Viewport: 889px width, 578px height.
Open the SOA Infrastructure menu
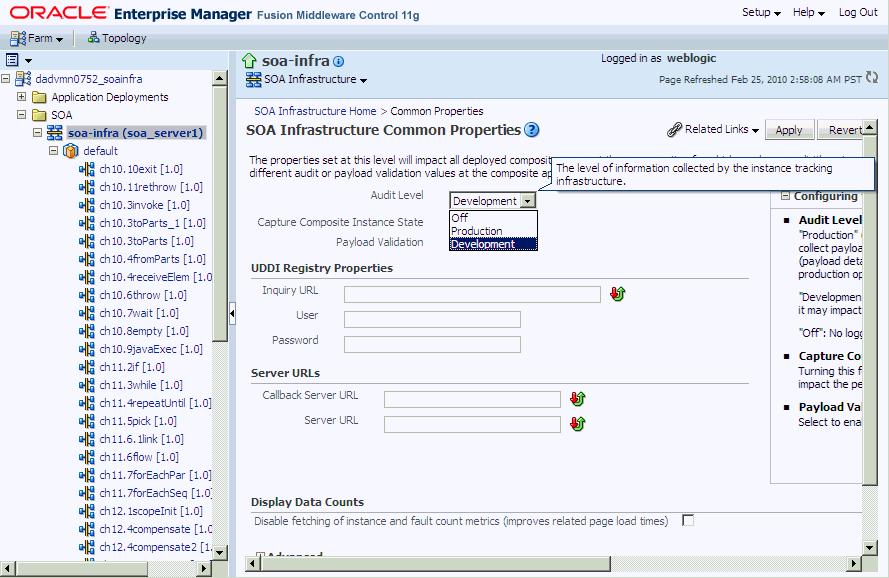(316, 79)
